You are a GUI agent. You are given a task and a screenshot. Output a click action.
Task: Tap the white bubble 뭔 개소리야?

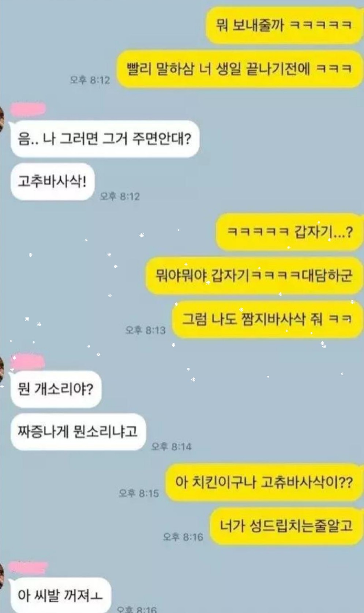(56, 389)
